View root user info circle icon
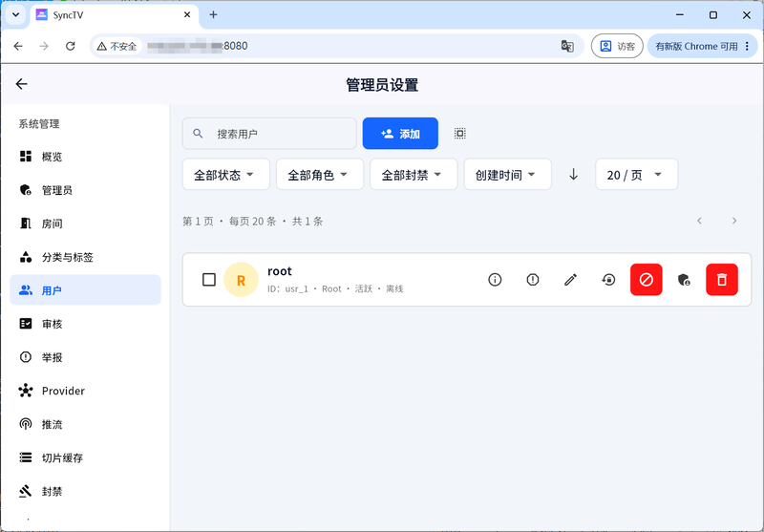 tap(495, 280)
